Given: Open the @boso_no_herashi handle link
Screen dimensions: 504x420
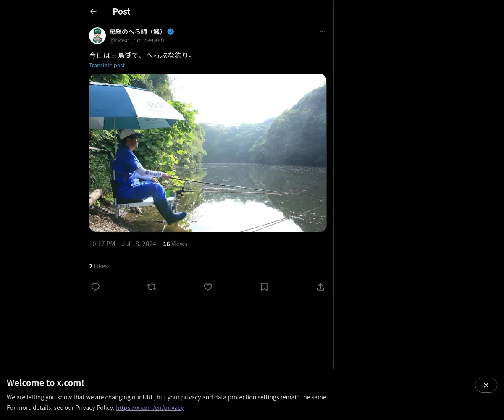Looking at the screenshot, I should tap(137, 40).
